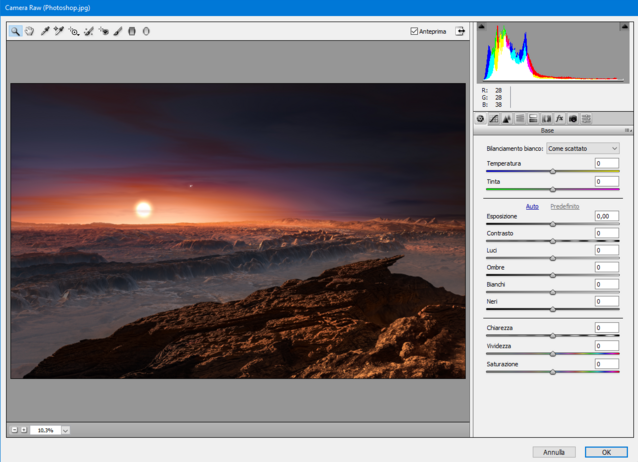Click the zoom in plus button
This screenshot has width=638, height=462.
[x=24, y=430]
